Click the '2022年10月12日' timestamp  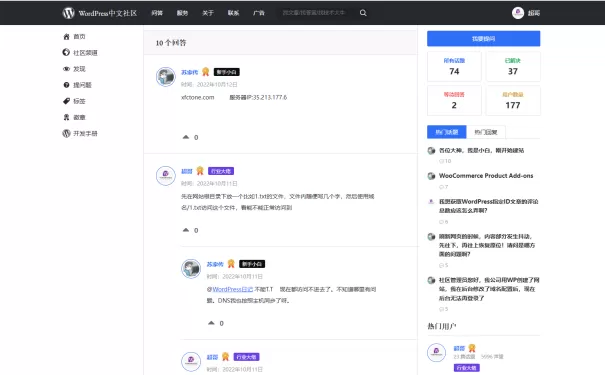tap(217, 84)
